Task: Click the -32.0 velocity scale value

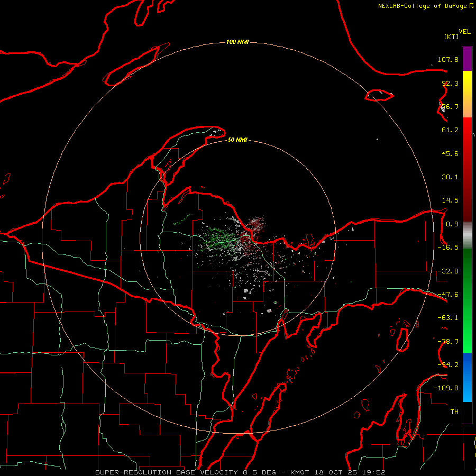Action: tap(448, 271)
